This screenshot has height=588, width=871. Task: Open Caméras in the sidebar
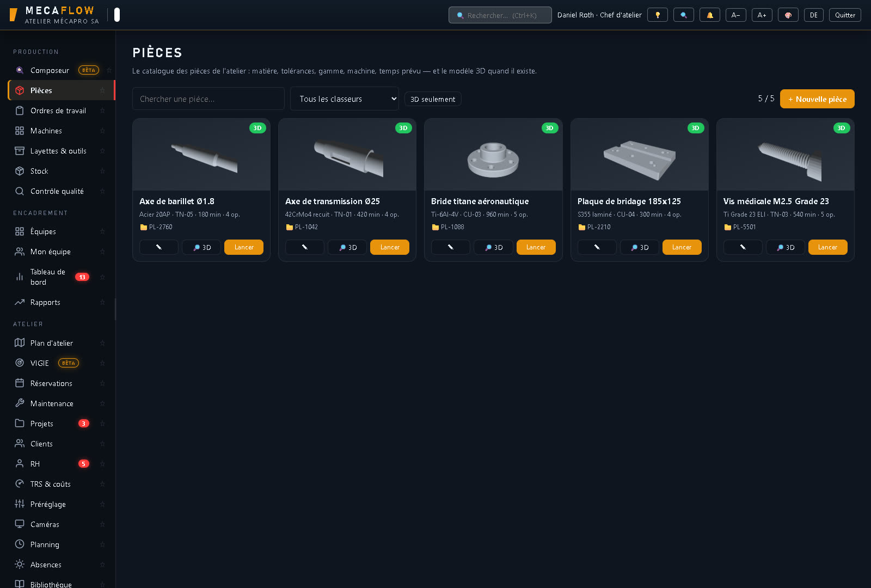pyautogui.click(x=60, y=524)
